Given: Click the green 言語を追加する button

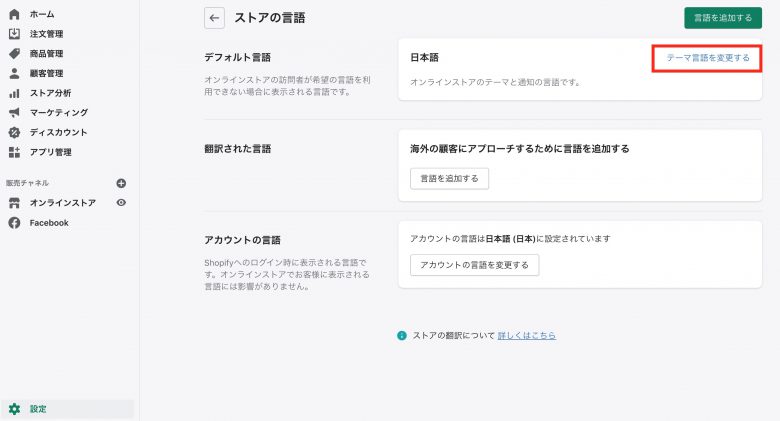Looking at the screenshot, I should point(723,18).
